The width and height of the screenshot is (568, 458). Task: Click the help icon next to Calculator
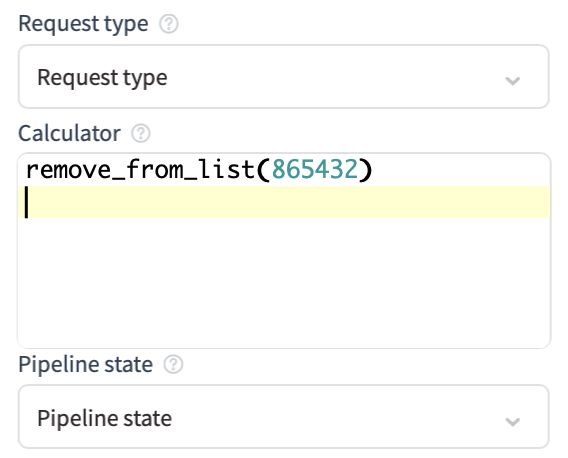141,133
